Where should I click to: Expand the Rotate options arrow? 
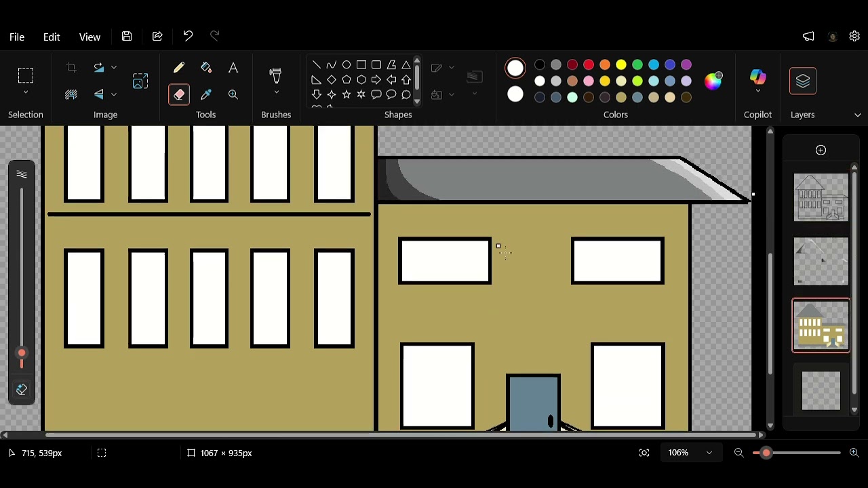coord(114,68)
